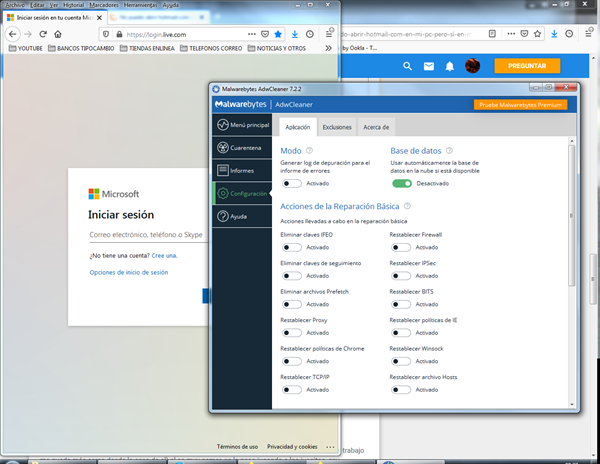Screen dimensions: 600x464
Task: Click help icon next to Modo
Action: click(310, 150)
